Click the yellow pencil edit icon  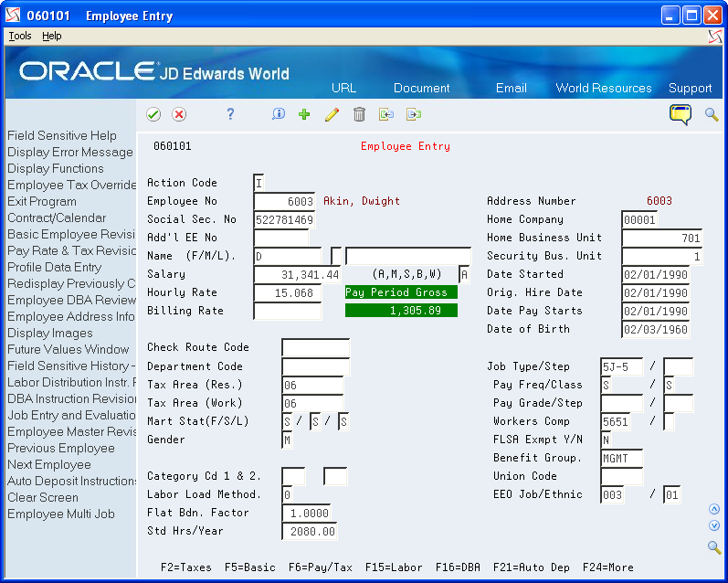click(x=332, y=114)
